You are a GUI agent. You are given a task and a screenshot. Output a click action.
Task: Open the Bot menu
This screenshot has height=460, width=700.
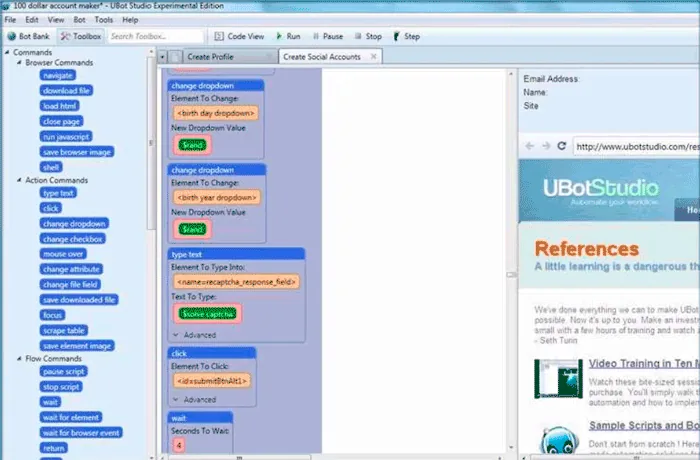tap(79, 20)
